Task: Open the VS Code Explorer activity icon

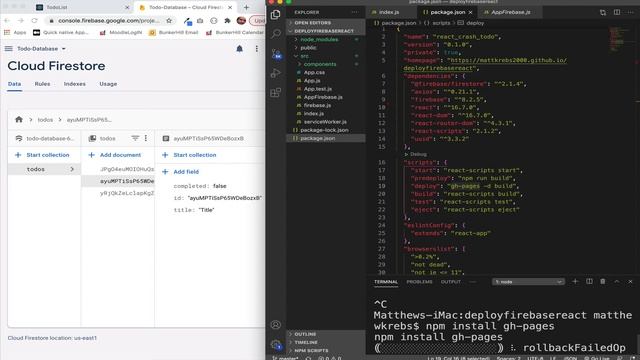Action: tap(276, 15)
